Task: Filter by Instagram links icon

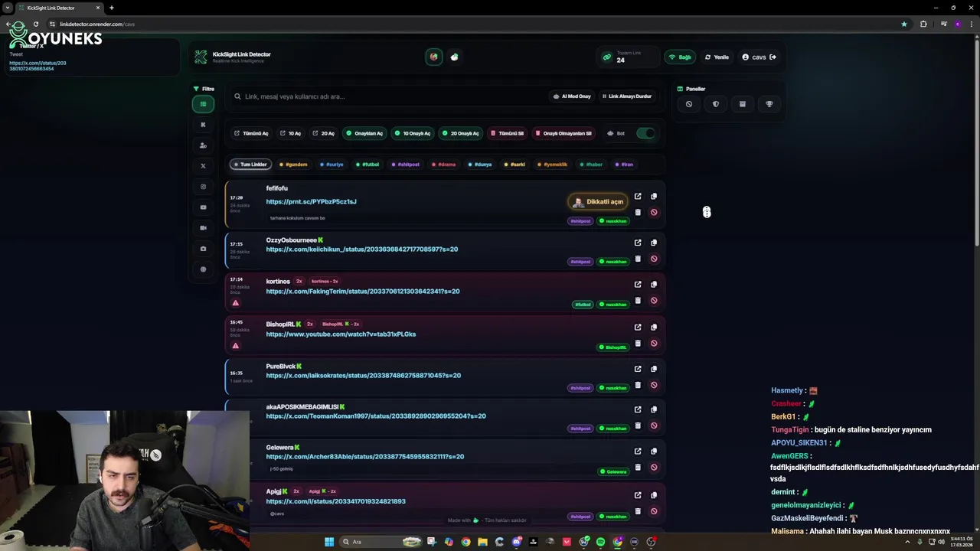Action: tap(203, 187)
